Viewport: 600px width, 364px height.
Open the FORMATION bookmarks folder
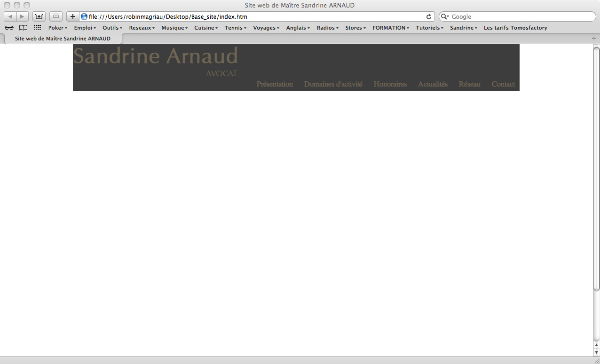click(x=391, y=28)
